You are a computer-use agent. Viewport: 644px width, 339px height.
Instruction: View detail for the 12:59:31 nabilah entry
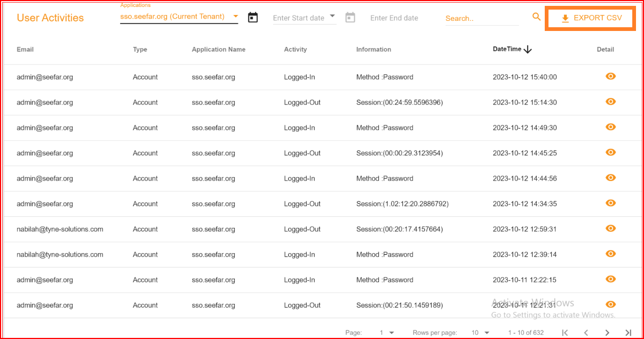coord(611,228)
